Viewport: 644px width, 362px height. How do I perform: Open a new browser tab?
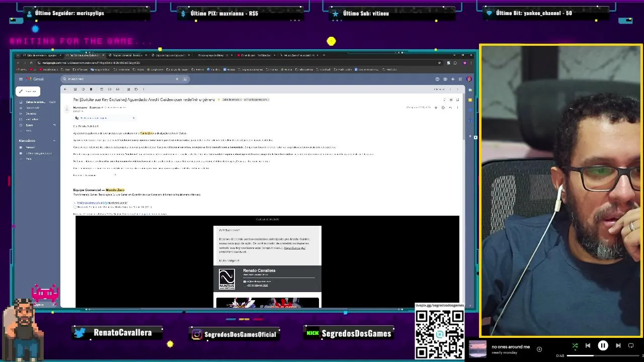coord(324,55)
